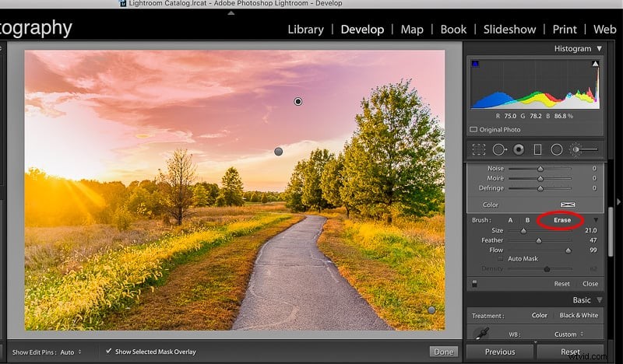623x364 pixels.
Task: Toggle shadow clipping indicator in histogram
Action: pos(475,64)
